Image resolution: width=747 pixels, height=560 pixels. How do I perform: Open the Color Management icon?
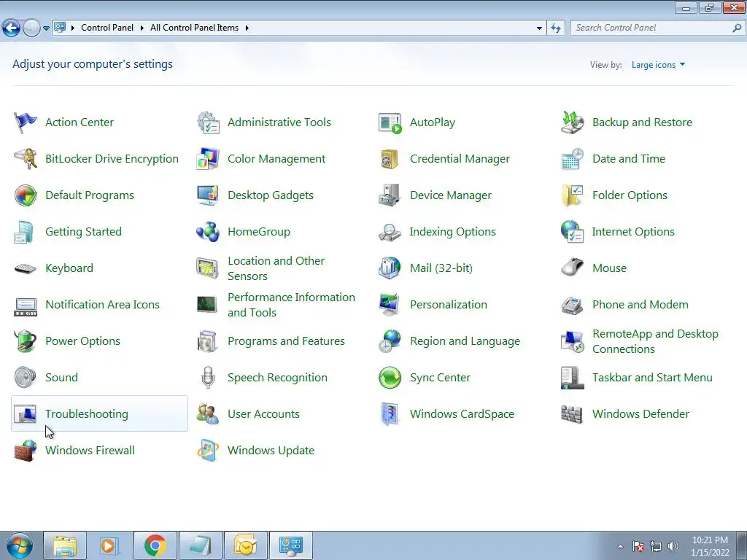208,158
